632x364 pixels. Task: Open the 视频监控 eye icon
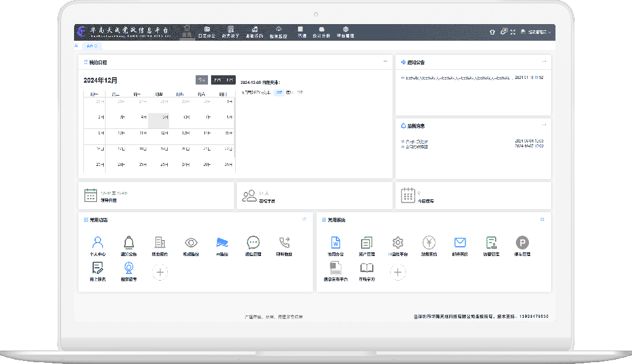click(191, 242)
